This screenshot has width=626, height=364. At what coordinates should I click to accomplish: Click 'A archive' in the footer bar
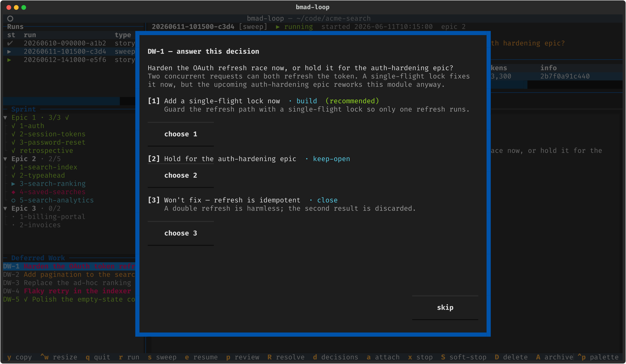pos(555,357)
